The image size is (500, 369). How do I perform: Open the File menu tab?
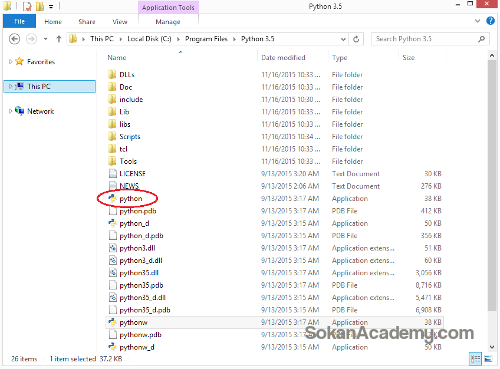point(19,21)
